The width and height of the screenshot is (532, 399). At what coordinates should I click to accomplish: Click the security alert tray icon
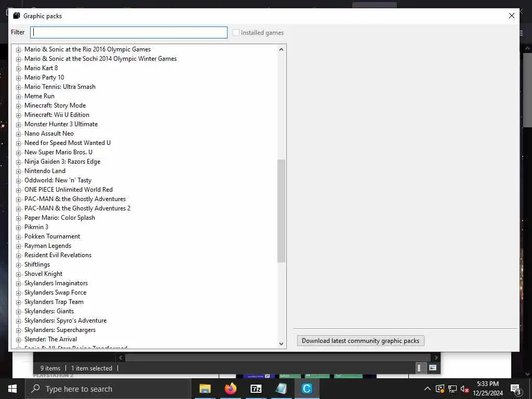pos(440,389)
